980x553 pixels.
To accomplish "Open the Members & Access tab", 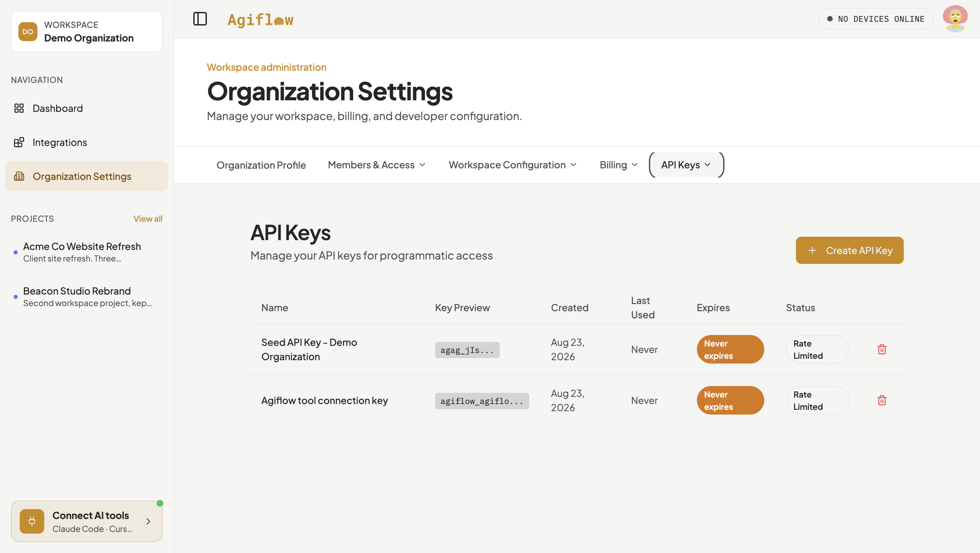I will click(377, 165).
